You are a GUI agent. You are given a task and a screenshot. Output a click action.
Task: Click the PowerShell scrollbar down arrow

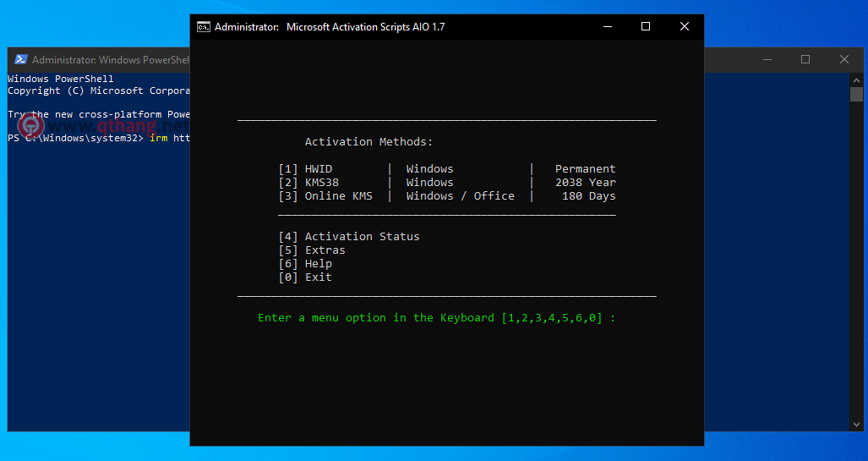[856, 425]
